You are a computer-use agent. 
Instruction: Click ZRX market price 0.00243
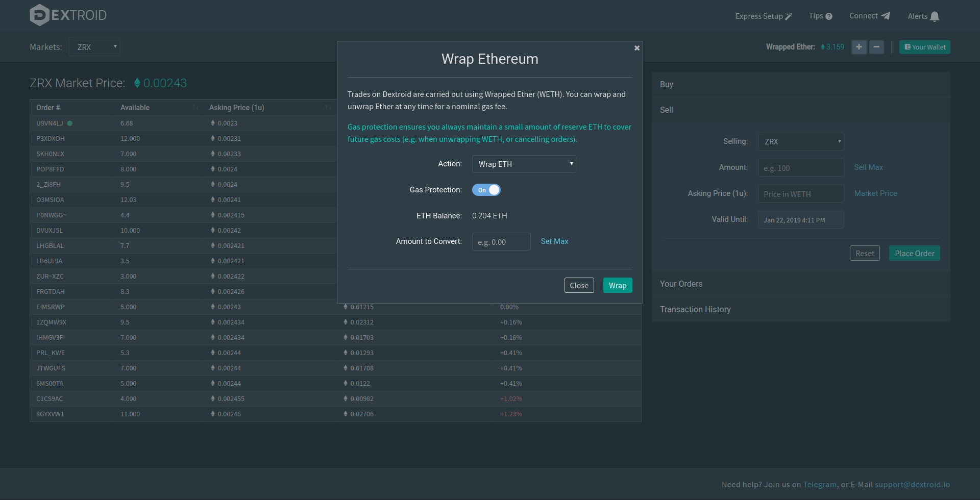tap(160, 83)
